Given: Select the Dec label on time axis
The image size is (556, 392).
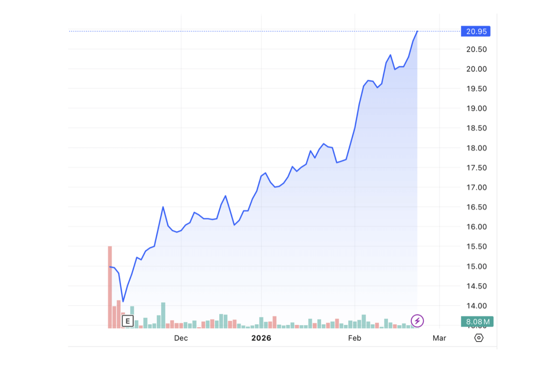Looking at the screenshot, I should (181, 338).
